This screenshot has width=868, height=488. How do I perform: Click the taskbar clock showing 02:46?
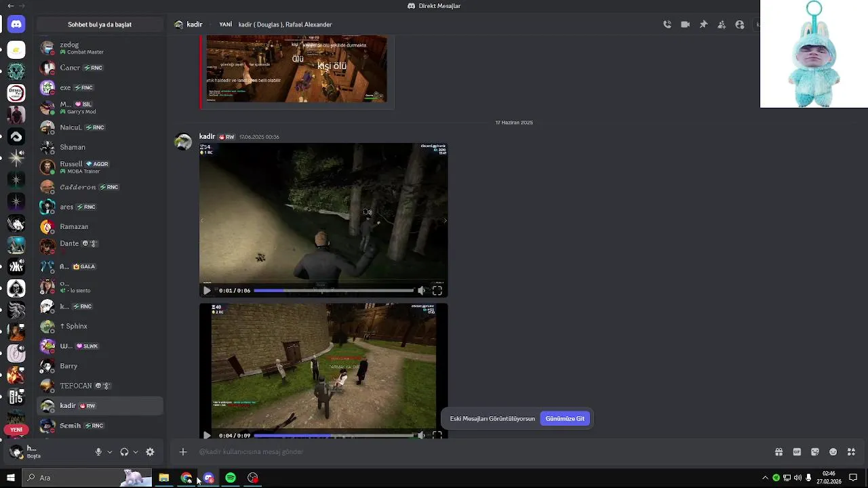(x=829, y=478)
